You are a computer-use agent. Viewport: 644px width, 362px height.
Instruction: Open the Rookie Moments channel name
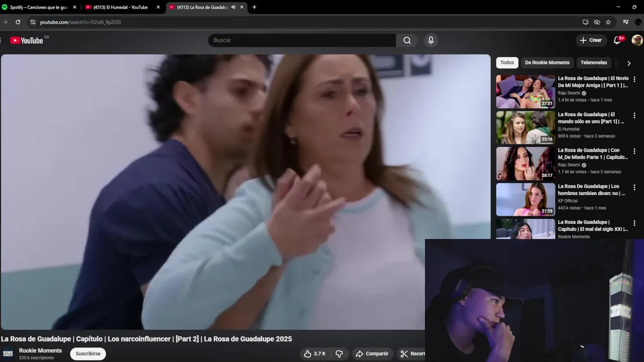point(40,351)
